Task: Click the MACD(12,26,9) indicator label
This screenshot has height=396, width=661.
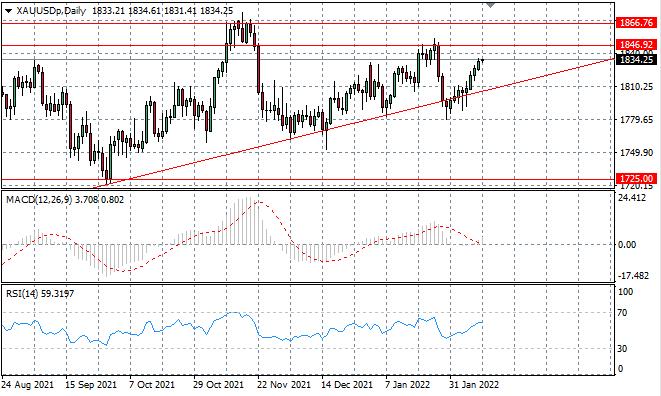Action: click(39, 199)
